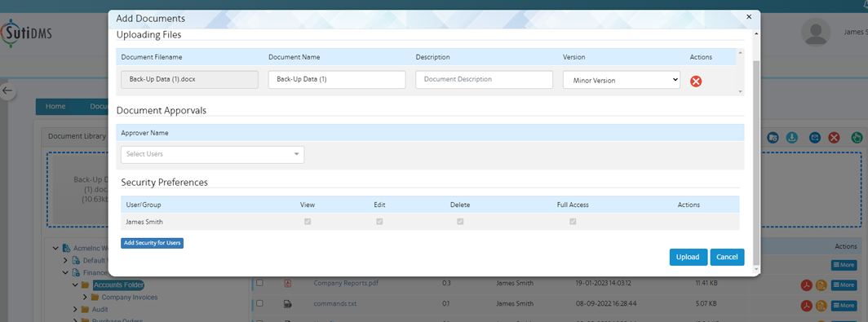Open the Company Reports.pdf link
Viewport: 868px width, 322px height.
346,283
